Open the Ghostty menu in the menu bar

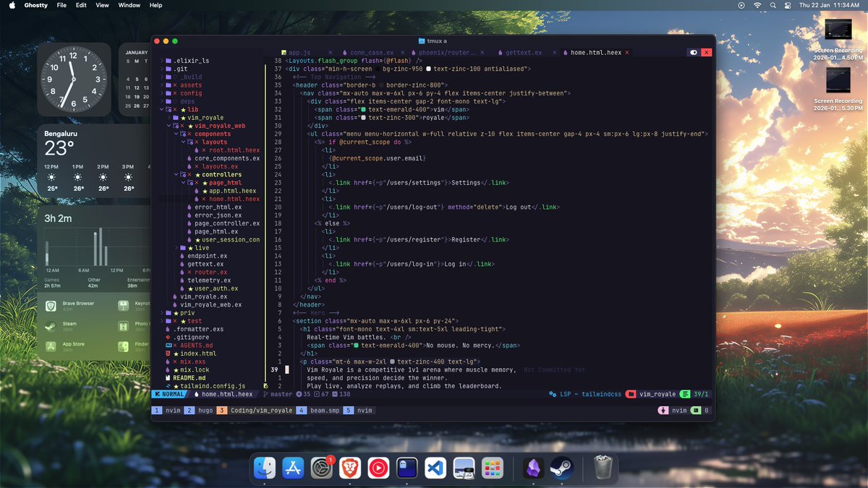(35, 5)
